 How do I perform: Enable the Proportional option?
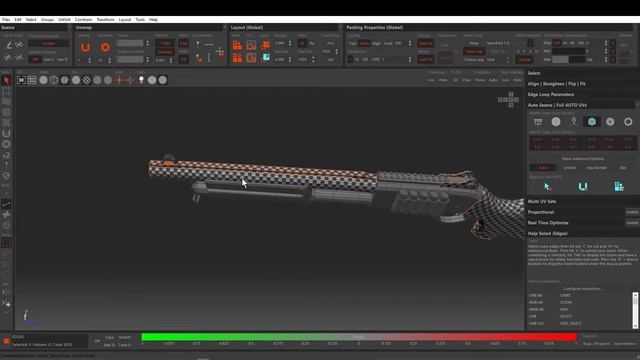point(632,212)
